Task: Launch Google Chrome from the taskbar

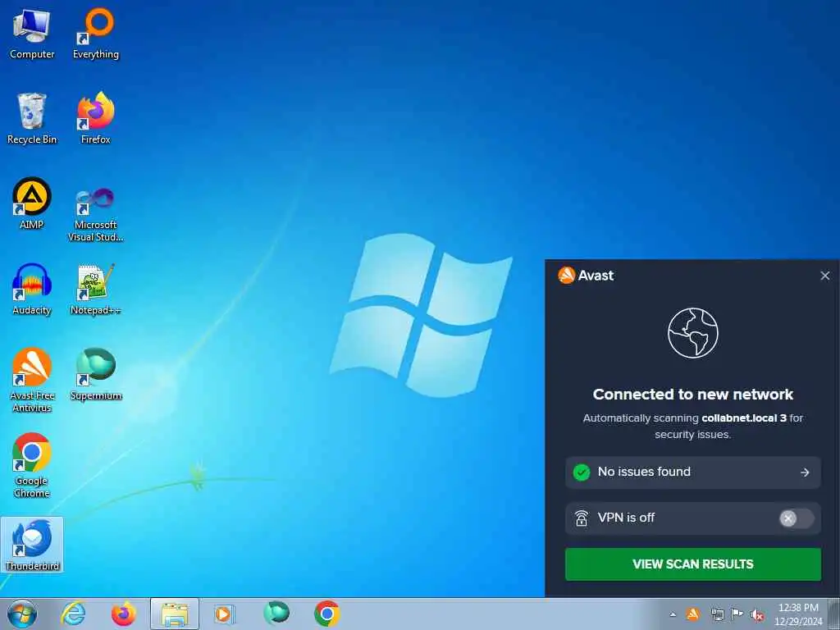Action: coord(326,614)
